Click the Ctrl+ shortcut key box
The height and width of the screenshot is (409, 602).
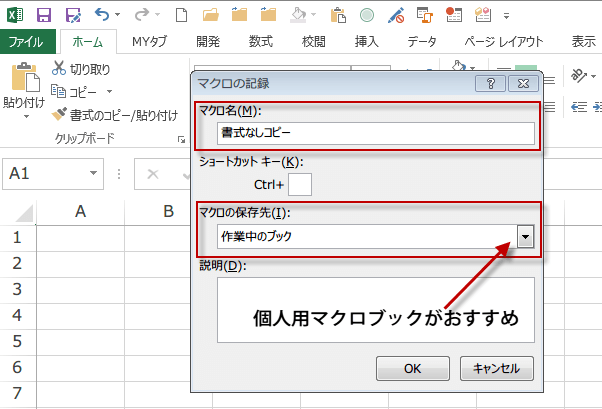[x=299, y=185]
